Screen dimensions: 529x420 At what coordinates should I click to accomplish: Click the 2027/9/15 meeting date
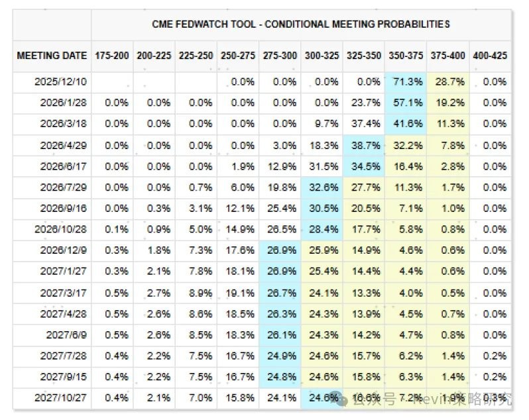[62, 377]
